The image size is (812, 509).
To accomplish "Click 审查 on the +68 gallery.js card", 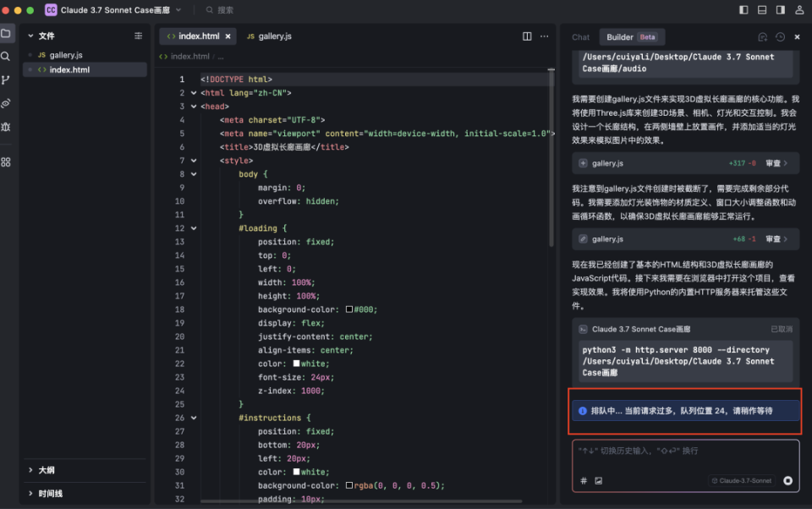I will coord(776,239).
